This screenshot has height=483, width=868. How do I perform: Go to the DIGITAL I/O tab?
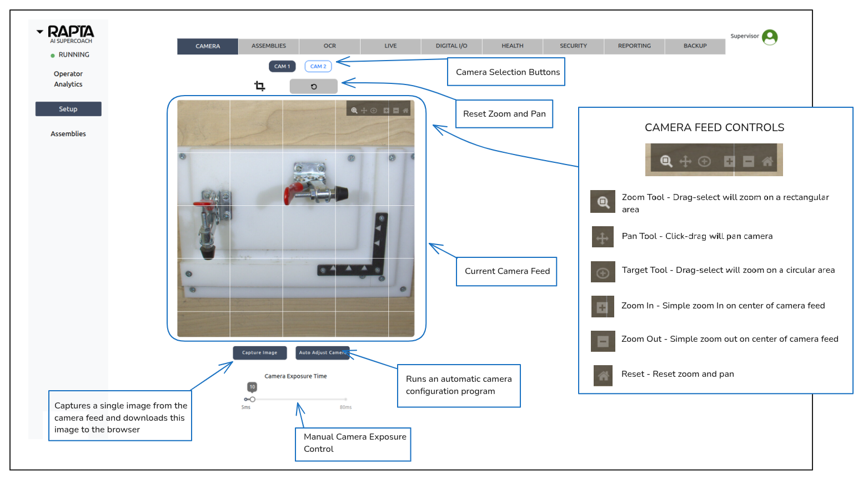[x=451, y=46]
